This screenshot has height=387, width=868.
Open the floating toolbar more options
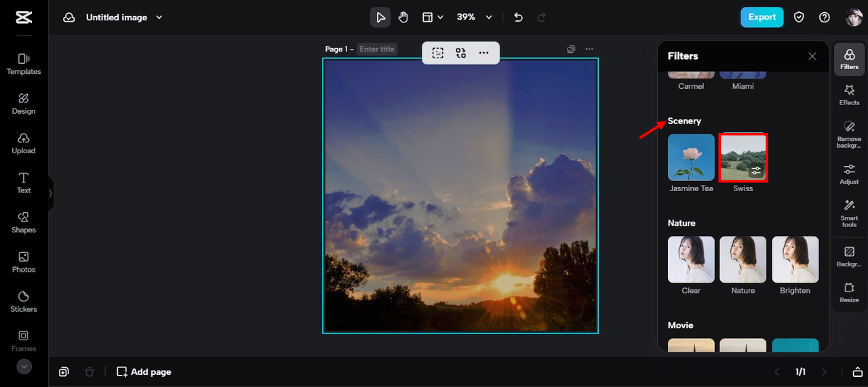tap(484, 53)
